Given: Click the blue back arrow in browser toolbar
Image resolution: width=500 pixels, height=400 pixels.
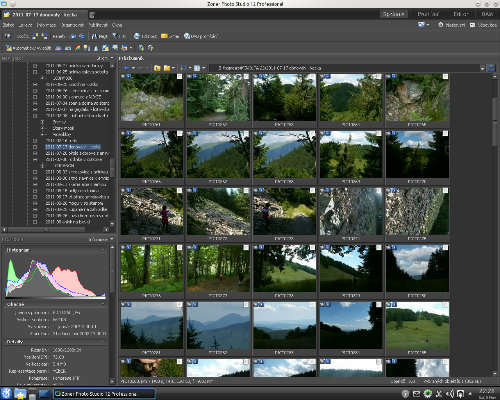Looking at the screenshot, I should 127,68.
